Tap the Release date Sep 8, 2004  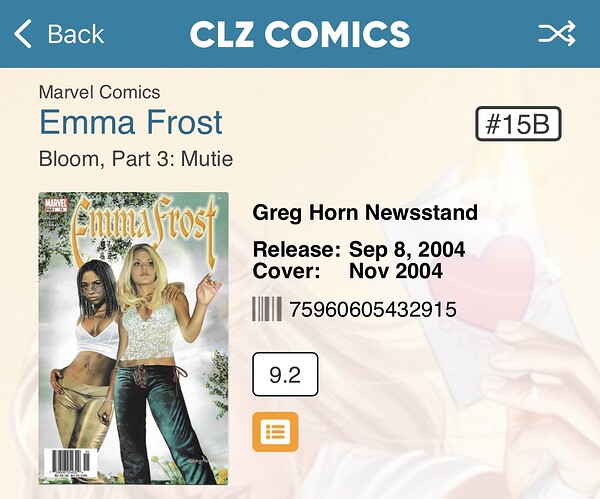(x=407, y=250)
